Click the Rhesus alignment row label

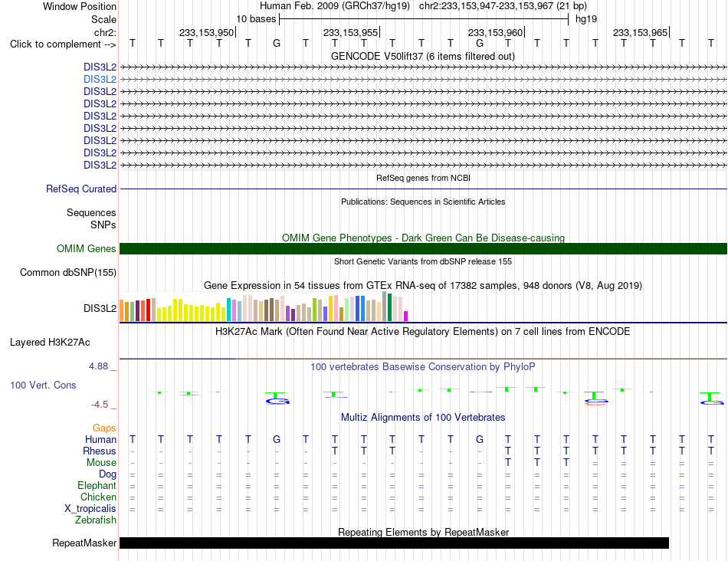click(100, 451)
